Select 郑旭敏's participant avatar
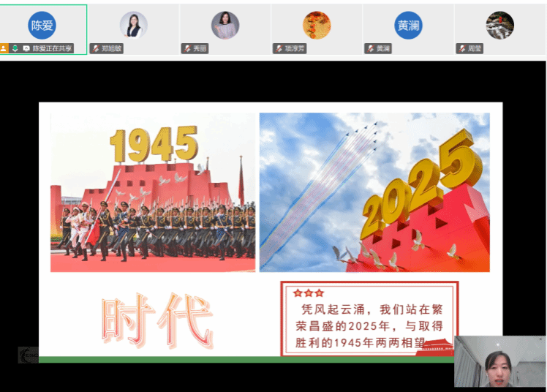The width and height of the screenshot is (547, 392). 134,25
